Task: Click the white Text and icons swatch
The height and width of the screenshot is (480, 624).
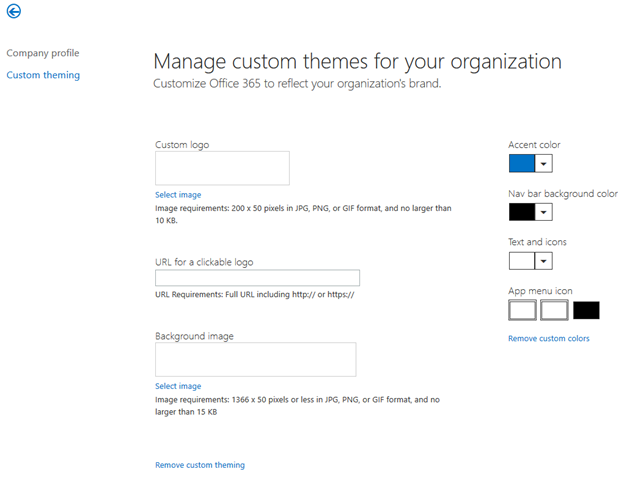Action: (522, 261)
